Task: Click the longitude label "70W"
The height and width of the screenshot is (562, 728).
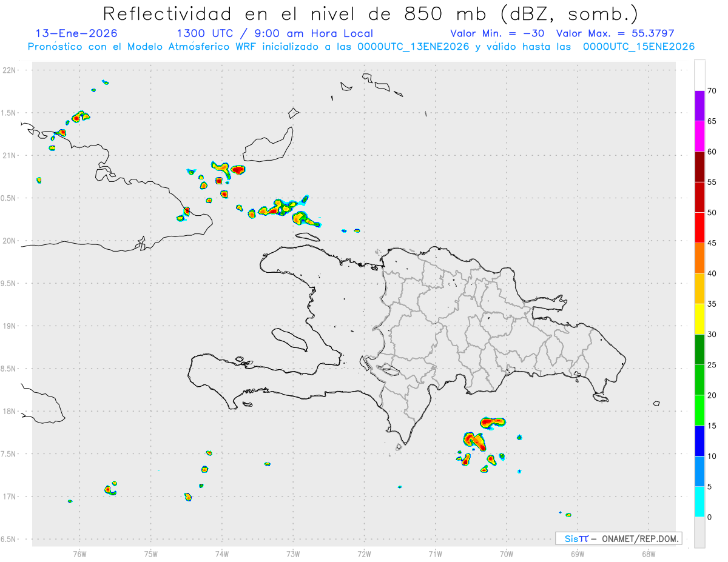Action: (x=507, y=554)
